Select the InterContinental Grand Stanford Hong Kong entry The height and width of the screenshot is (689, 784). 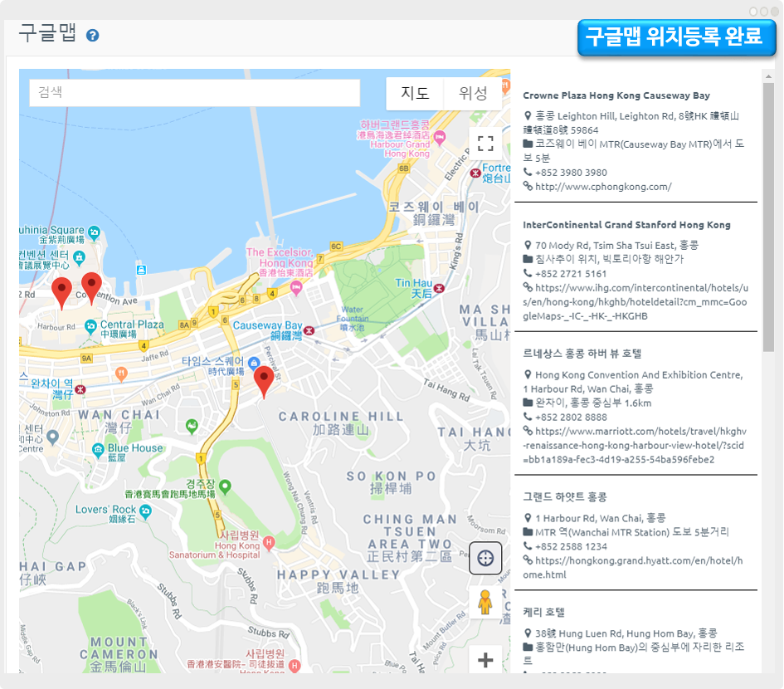[x=626, y=225]
